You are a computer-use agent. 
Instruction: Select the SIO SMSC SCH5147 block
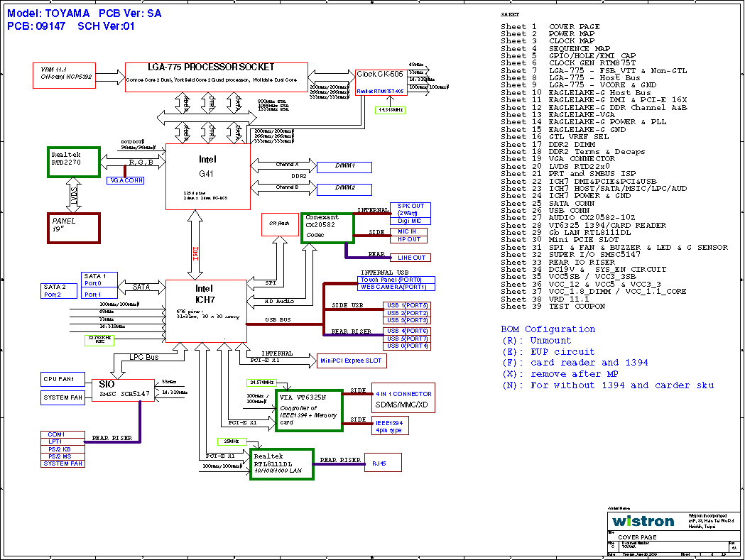pos(123,390)
